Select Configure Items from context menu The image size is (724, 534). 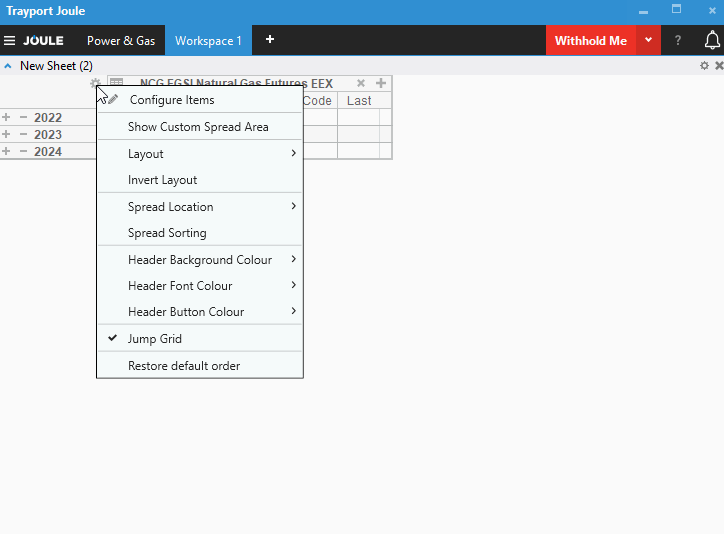(172, 100)
